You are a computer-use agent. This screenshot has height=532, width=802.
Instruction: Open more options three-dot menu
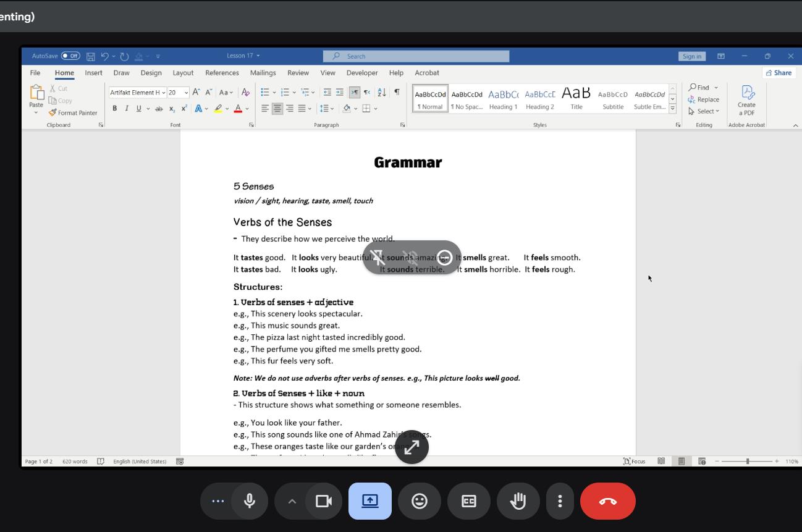coord(560,501)
